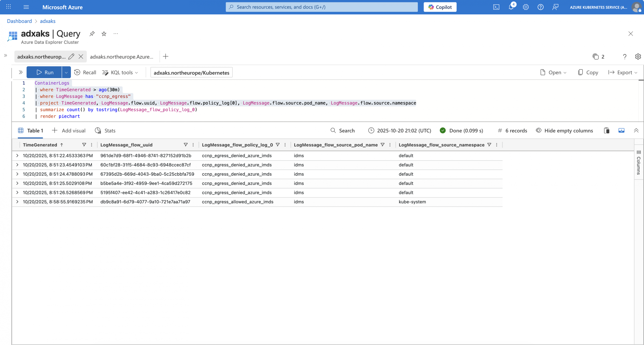Switch to the second adxaks.northeurope.Azure tab
Screen dimensions: 644x345
click(122, 57)
